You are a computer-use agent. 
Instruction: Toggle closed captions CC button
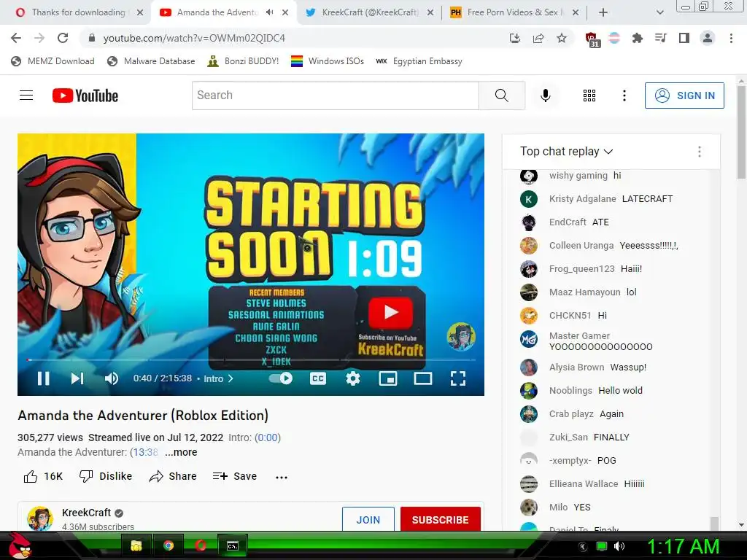click(x=318, y=378)
